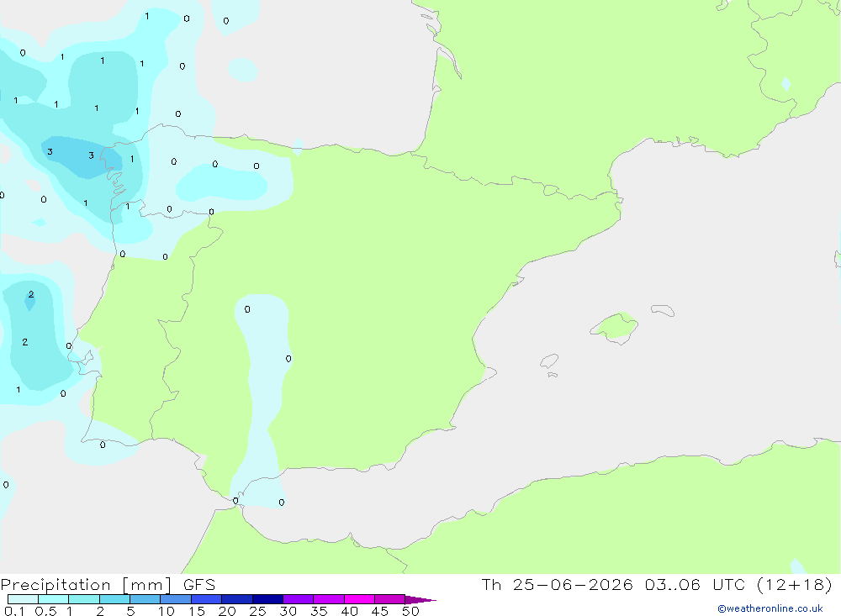Click the legend label '45'
841x616 pixels.
380,611
